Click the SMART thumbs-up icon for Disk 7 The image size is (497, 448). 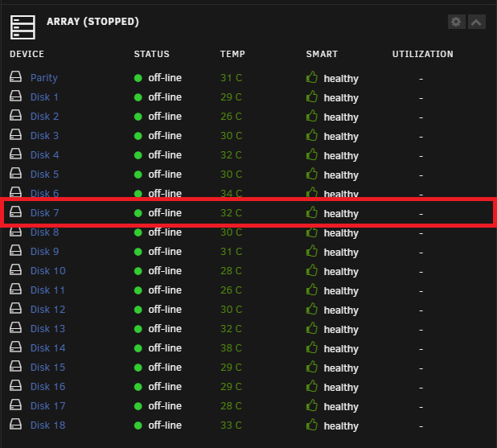coord(312,212)
